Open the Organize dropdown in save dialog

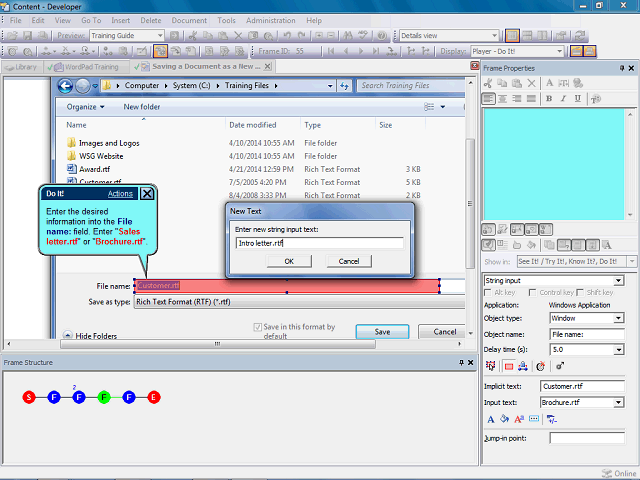point(85,107)
